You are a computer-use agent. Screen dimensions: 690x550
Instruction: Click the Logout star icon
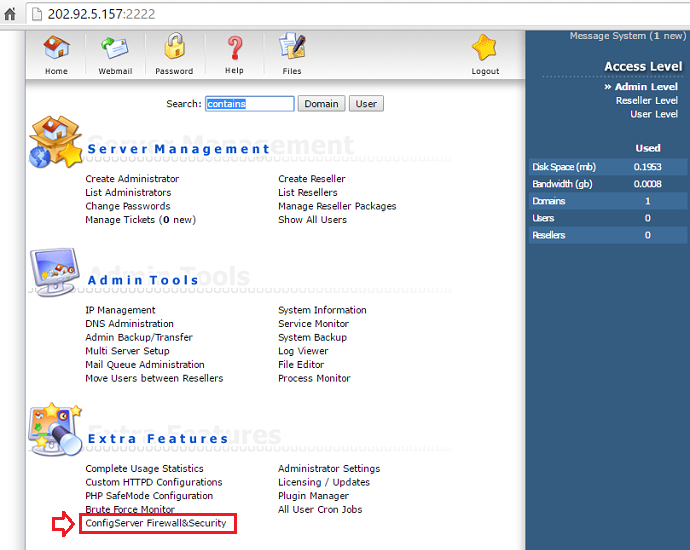(x=484, y=48)
